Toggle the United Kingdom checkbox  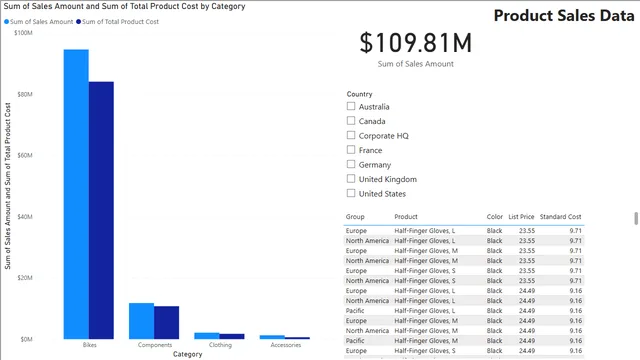[x=351, y=178]
